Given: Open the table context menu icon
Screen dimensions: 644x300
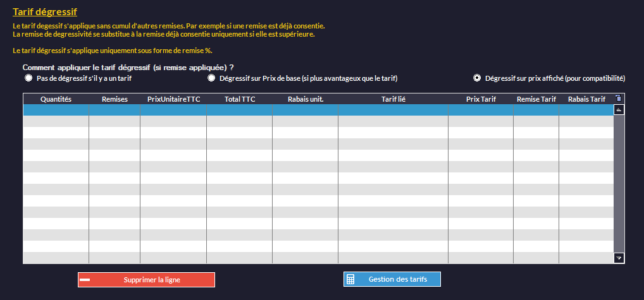Looking at the screenshot, I should click(619, 98).
